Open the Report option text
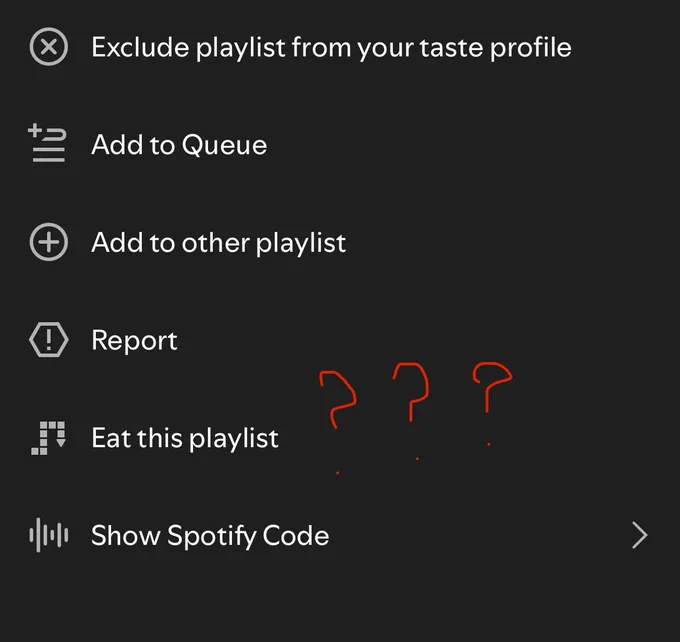680x642 pixels. click(134, 341)
